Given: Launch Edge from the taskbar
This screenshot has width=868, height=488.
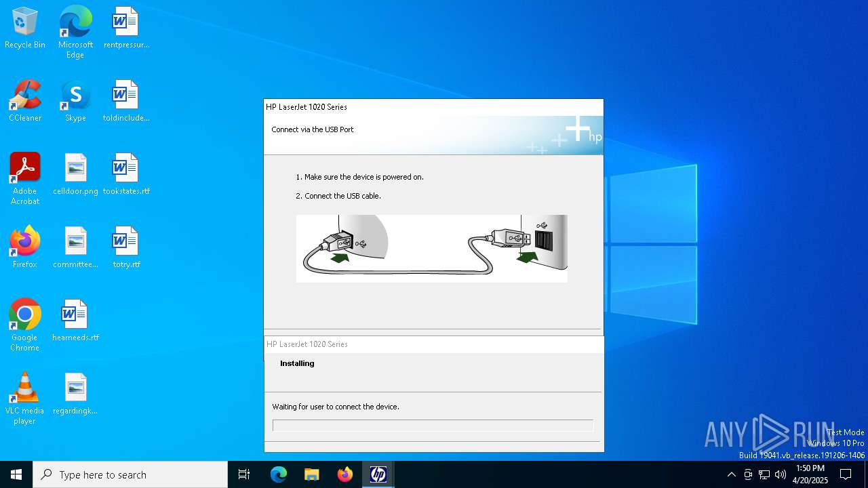Looking at the screenshot, I should tap(279, 474).
